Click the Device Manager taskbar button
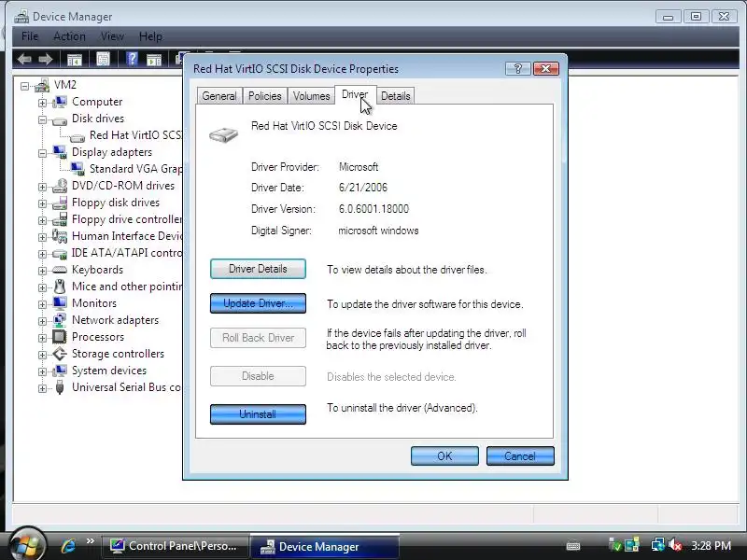Screen dimensions: 747x560 tap(324, 546)
